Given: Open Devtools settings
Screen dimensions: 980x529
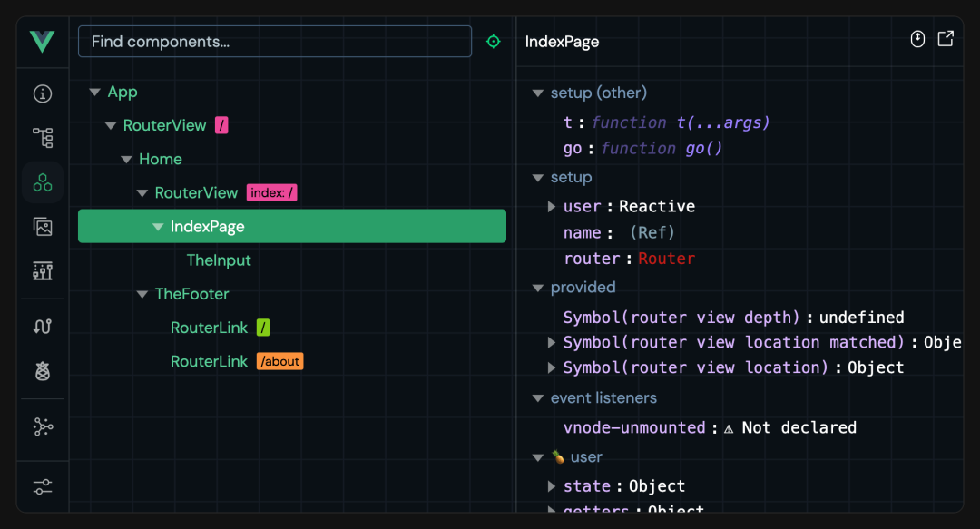Looking at the screenshot, I should coord(42,486).
